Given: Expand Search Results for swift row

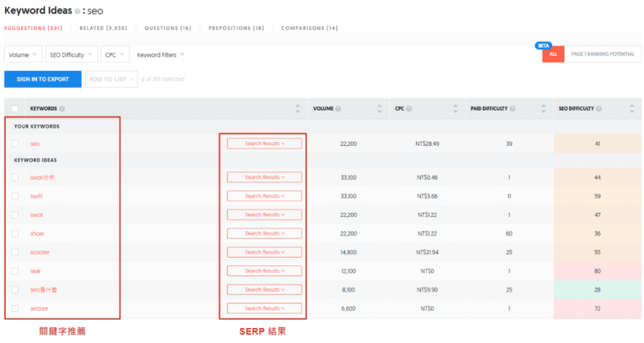Looking at the screenshot, I should (x=264, y=196).
